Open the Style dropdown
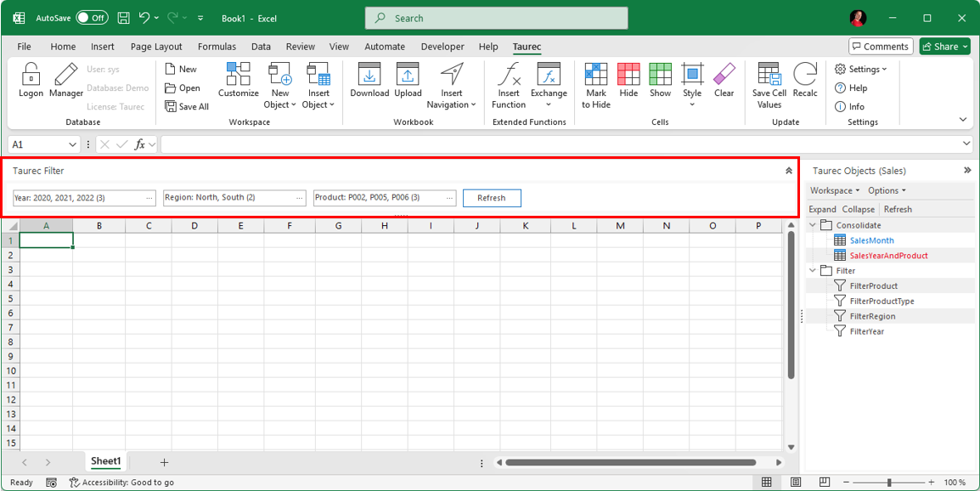The height and width of the screenshot is (491, 980). pyautogui.click(x=692, y=86)
